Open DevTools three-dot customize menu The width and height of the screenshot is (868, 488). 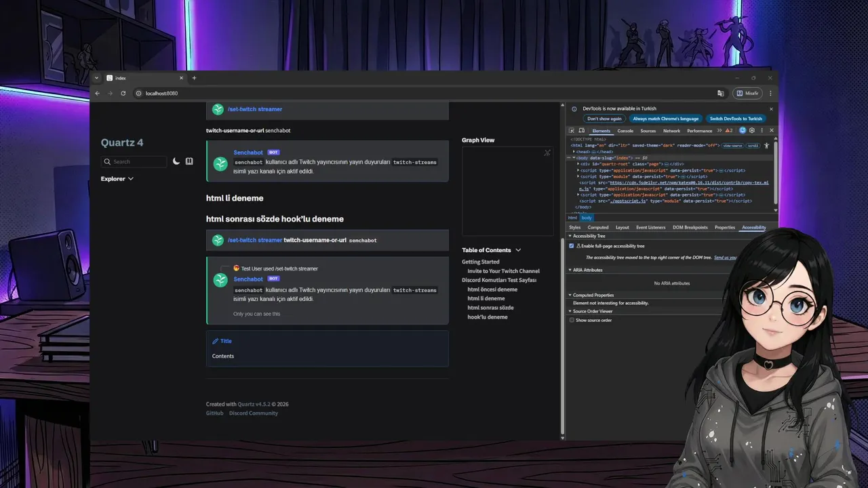point(762,131)
